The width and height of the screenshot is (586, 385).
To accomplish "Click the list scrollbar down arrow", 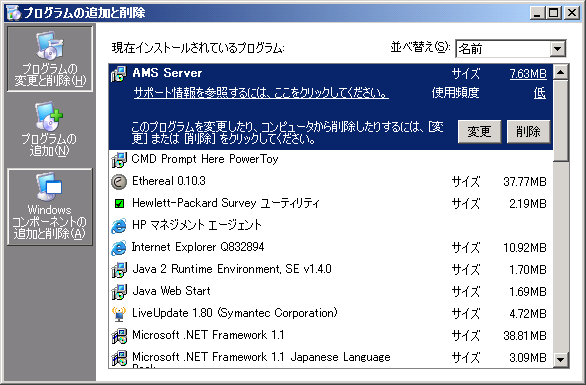I will point(561,360).
